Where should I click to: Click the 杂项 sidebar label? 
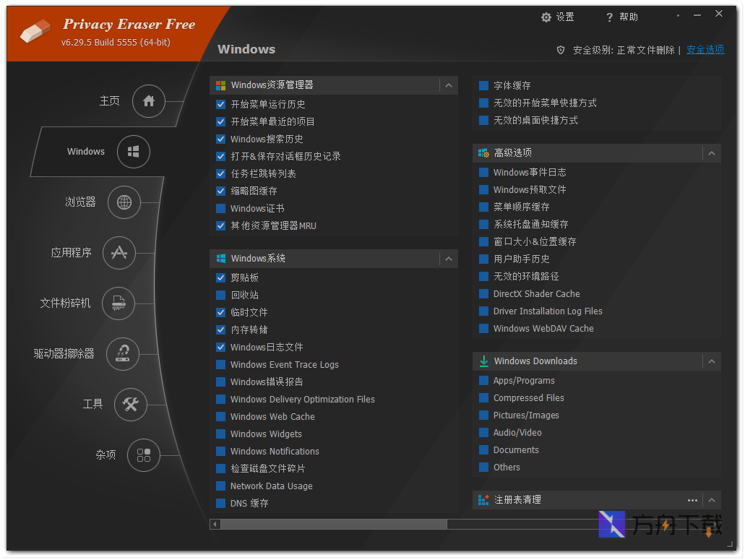105,455
